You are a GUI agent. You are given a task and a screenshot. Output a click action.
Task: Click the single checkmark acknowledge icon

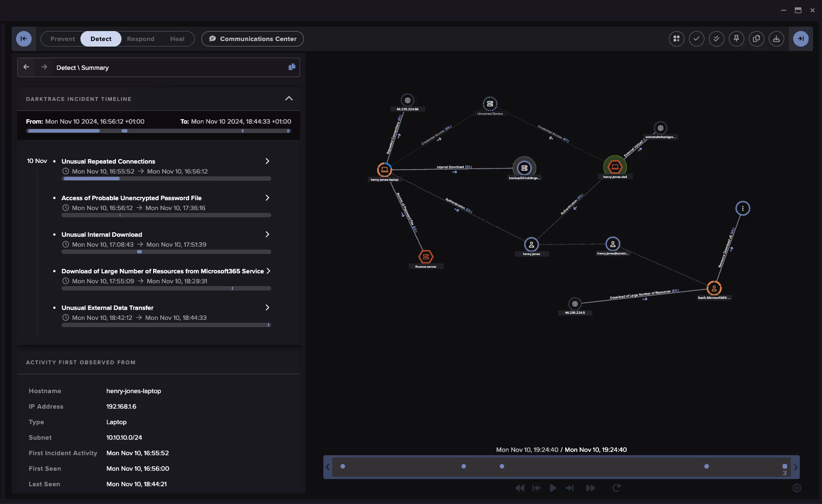(696, 38)
